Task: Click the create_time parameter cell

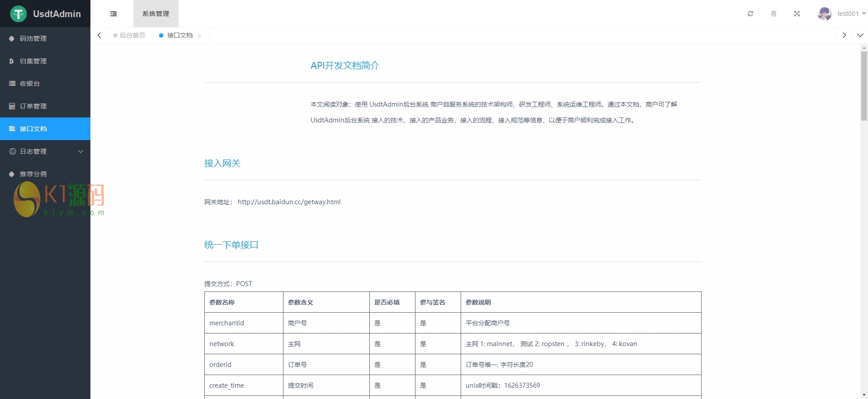Action: pyautogui.click(x=244, y=385)
